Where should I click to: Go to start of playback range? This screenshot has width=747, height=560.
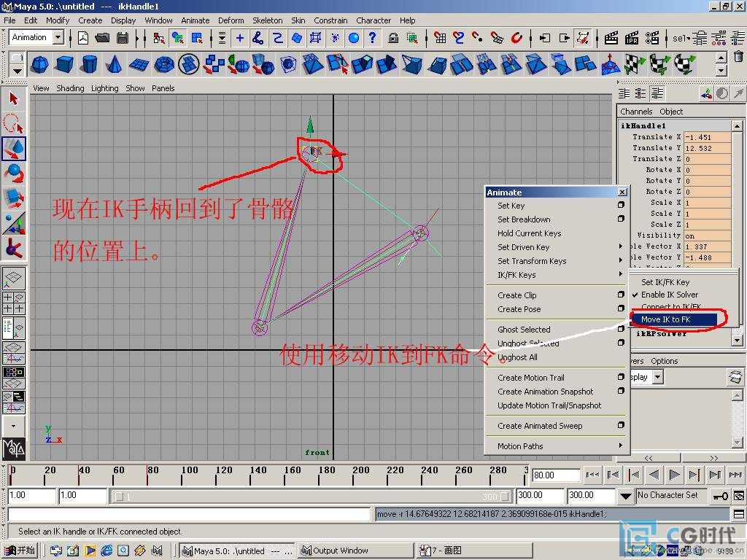[x=592, y=475]
